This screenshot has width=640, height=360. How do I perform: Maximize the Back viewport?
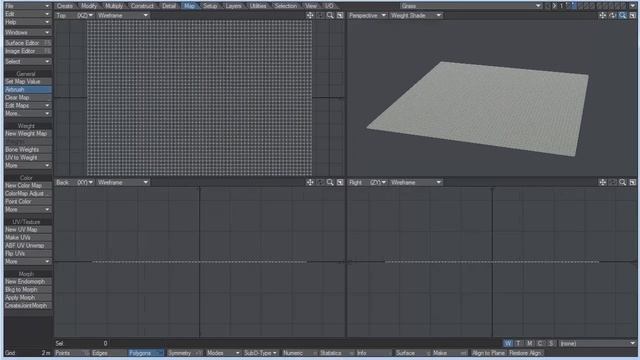(340, 182)
